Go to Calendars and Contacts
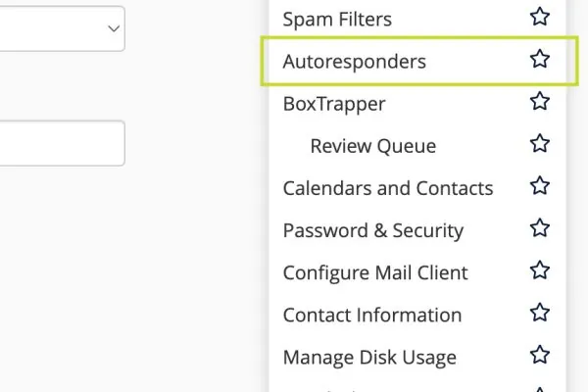Image resolution: width=588 pixels, height=392 pixels. click(388, 188)
